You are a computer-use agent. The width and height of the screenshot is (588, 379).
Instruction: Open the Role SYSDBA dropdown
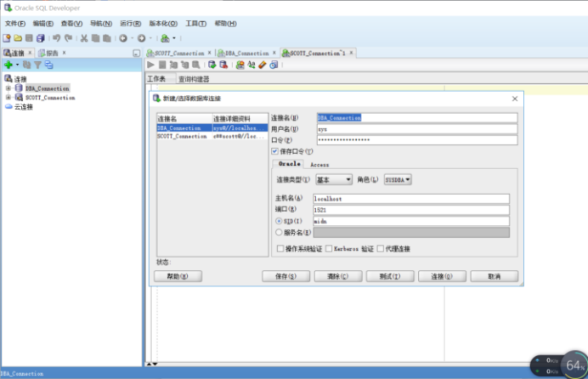point(398,179)
